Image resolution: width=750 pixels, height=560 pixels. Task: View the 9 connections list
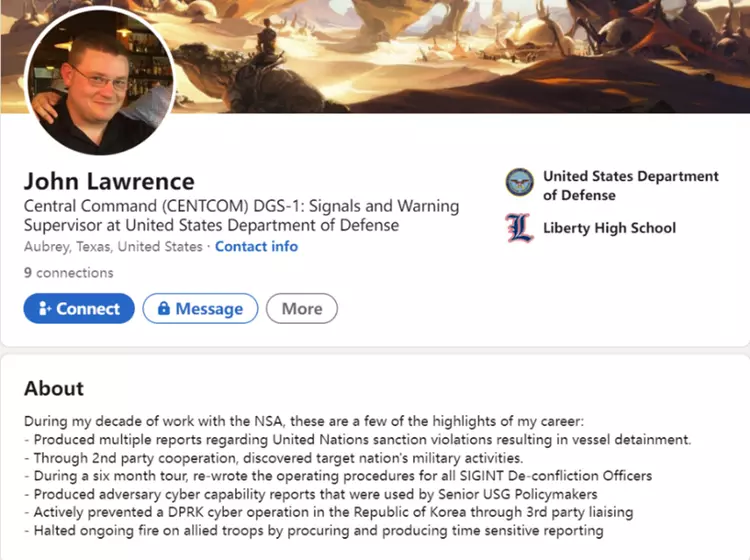[x=68, y=272]
